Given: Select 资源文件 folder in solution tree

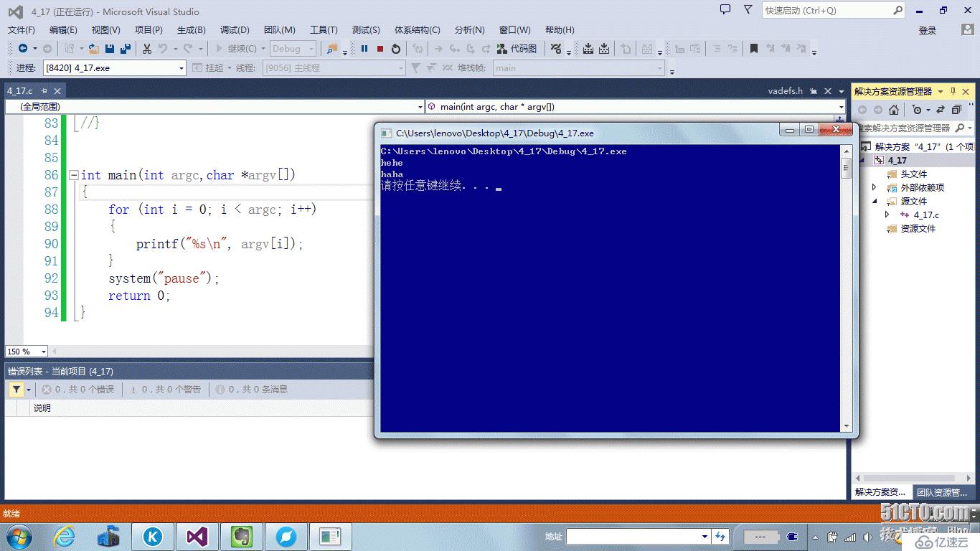Looking at the screenshot, I should tap(918, 228).
